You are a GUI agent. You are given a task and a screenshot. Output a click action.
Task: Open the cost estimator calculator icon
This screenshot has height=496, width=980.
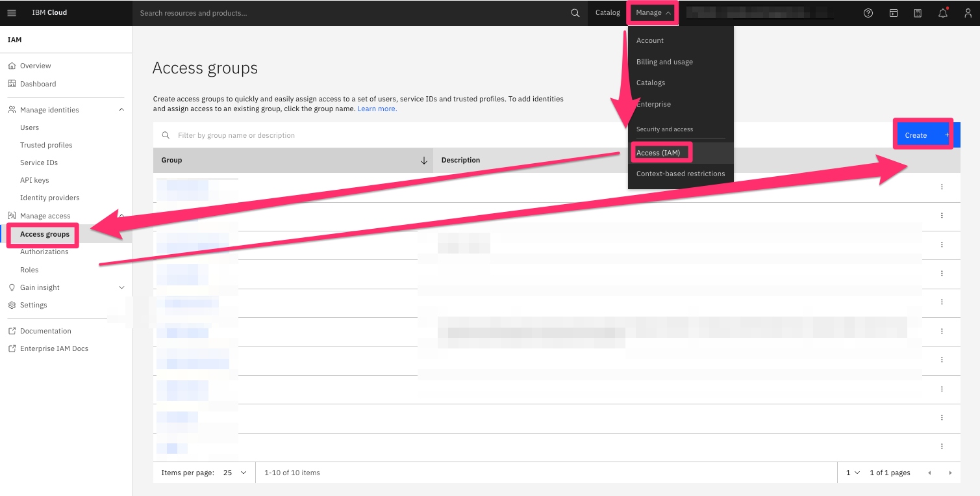[918, 13]
